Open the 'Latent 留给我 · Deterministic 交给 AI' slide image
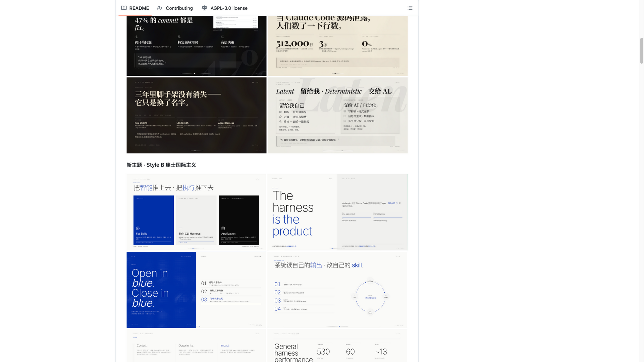The image size is (644, 362). (x=338, y=115)
